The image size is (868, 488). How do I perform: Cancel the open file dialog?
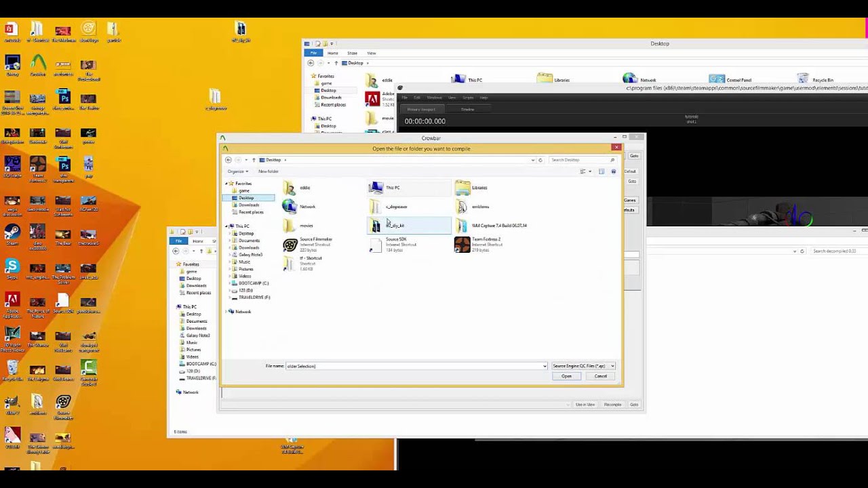601,376
